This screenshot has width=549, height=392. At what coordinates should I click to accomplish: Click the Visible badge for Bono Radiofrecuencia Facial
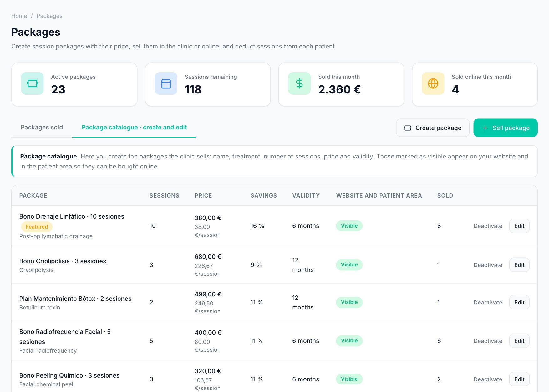pyautogui.click(x=349, y=341)
